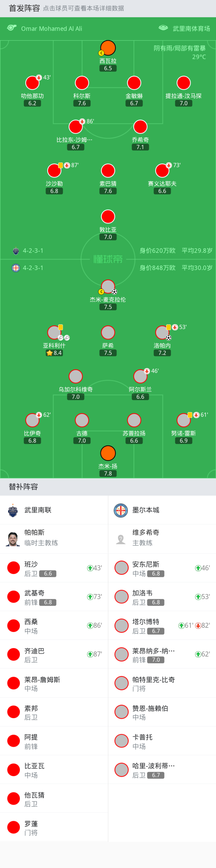
Task: Open goalkeeper 杰米-扬's player details
Action: click(108, 454)
